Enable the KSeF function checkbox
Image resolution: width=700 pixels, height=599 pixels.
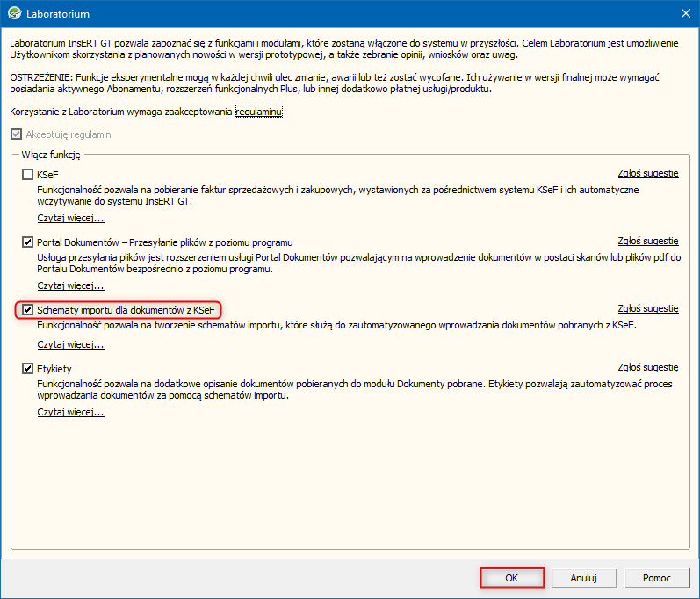(x=28, y=175)
